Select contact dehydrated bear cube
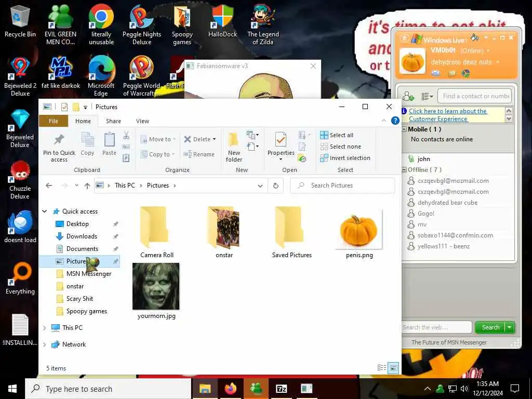The height and width of the screenshot is (399, 532). point(447,203)
